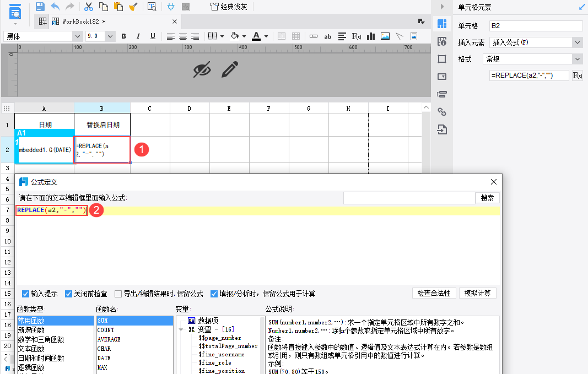The height and width of the screenshot is (374, 588).
Task: Click the 单元格 B2 input field
Action: point(536,26)
